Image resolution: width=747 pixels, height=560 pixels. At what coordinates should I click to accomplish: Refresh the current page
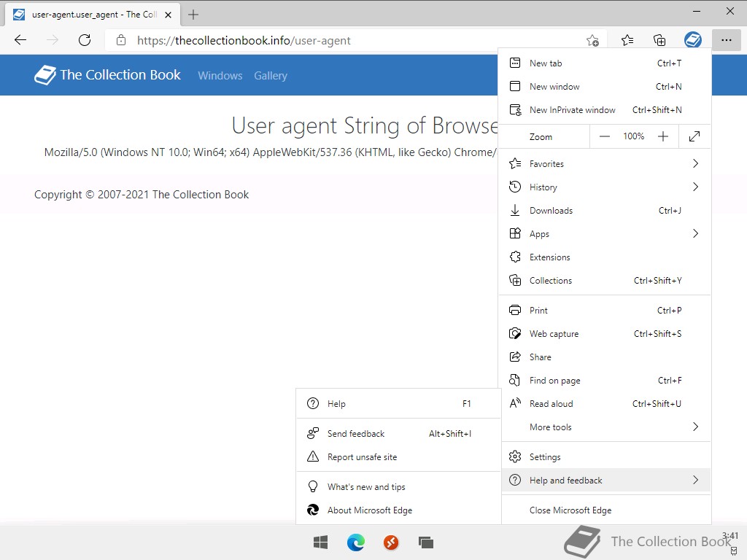point(85,40)
